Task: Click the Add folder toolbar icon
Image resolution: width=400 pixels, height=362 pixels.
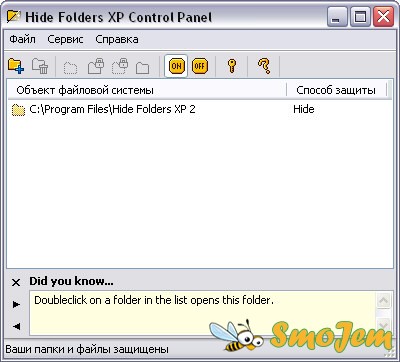Action: tap(16, 66)
